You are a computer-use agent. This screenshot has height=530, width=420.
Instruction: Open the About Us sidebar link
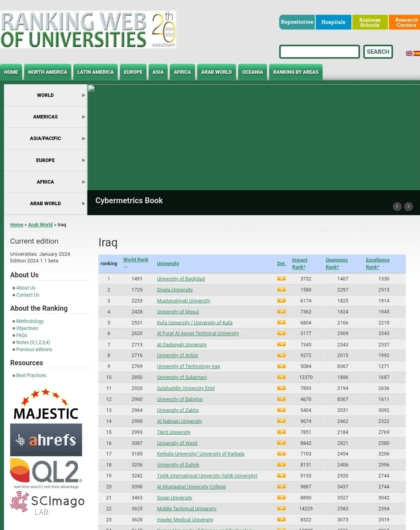tap(26, 288)
